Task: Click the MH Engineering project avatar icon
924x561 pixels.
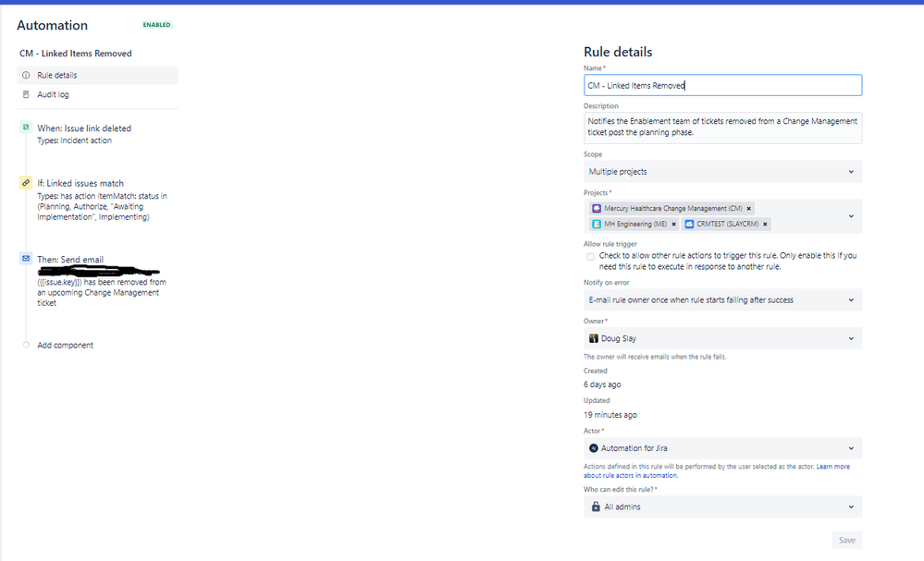Action: coord(596,224)
